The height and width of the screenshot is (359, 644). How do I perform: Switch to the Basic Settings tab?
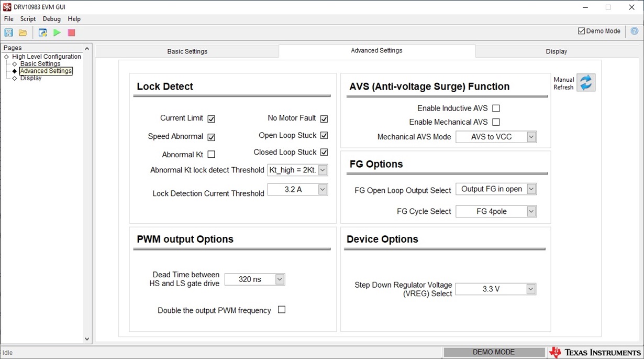tap(187, 51)
